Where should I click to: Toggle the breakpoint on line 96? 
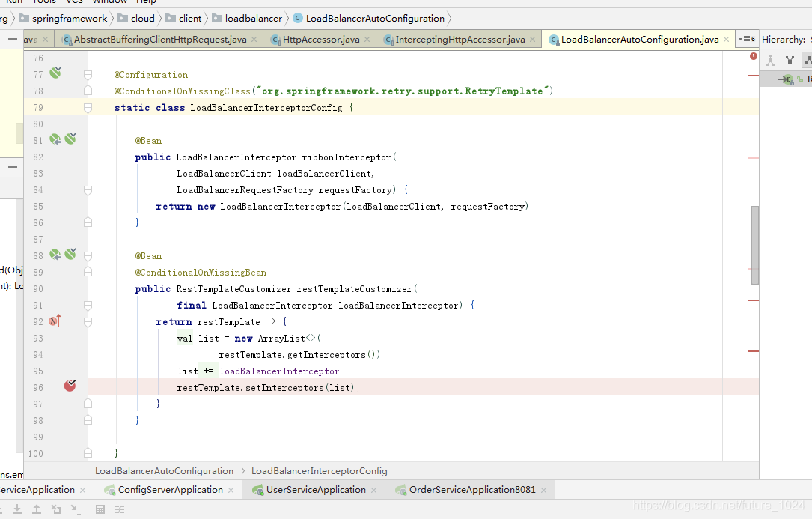point(70,386)
